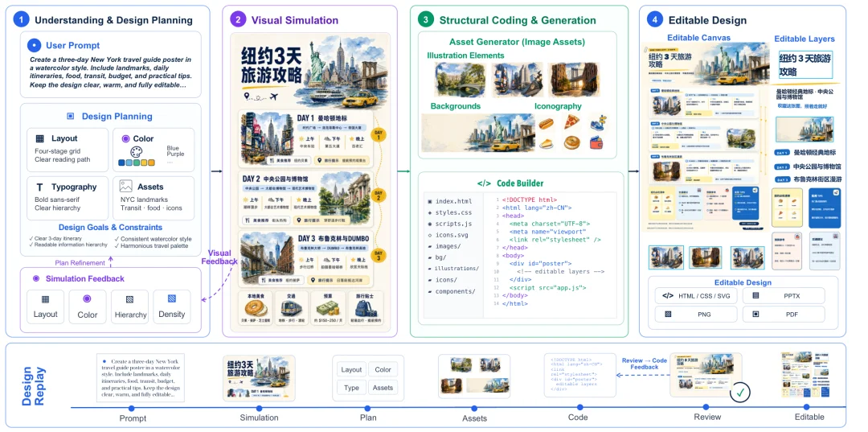Screen dimensions: 868x432
Task: Expand the illustrations/ folder
Action: (453, 269)
